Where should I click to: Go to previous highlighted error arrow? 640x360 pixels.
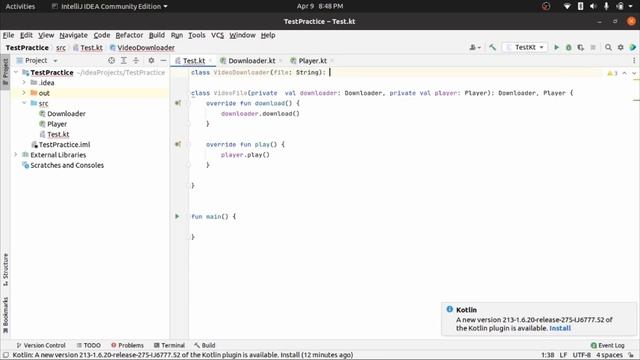pos(624,73)
